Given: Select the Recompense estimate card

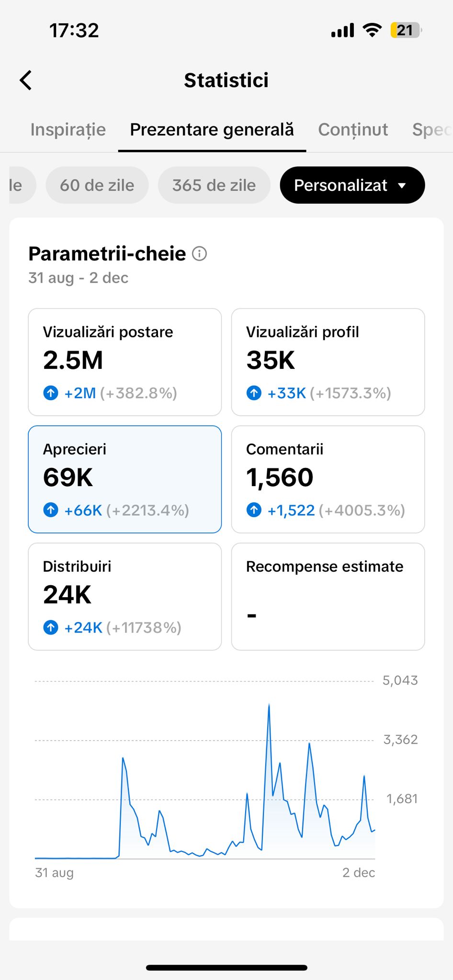Looking at the screenshot, I should coord(328,596).
